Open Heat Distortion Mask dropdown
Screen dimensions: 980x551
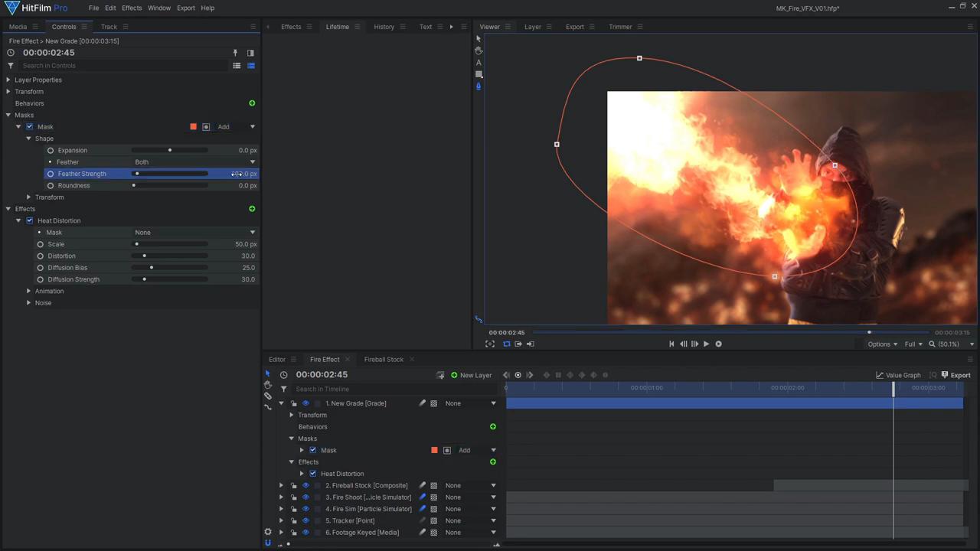194,233
